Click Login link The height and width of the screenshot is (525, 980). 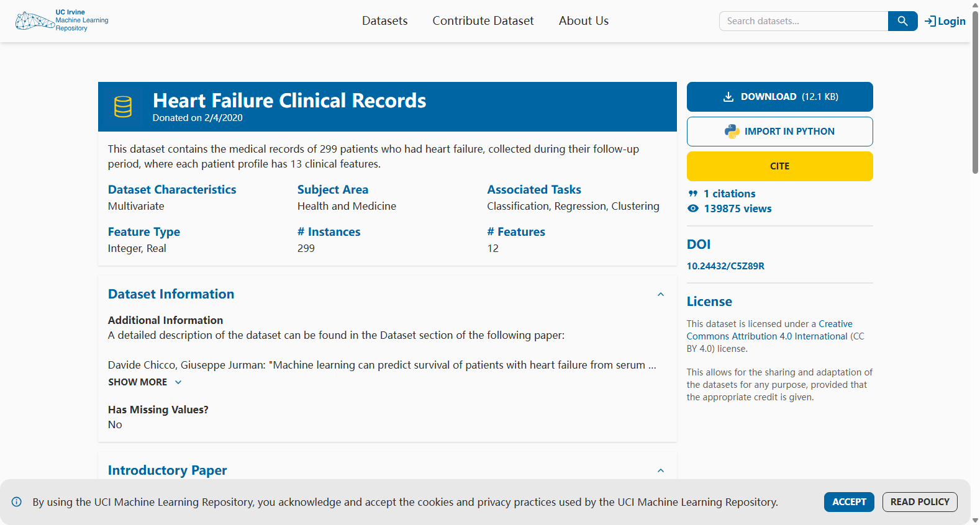[945, 21]
